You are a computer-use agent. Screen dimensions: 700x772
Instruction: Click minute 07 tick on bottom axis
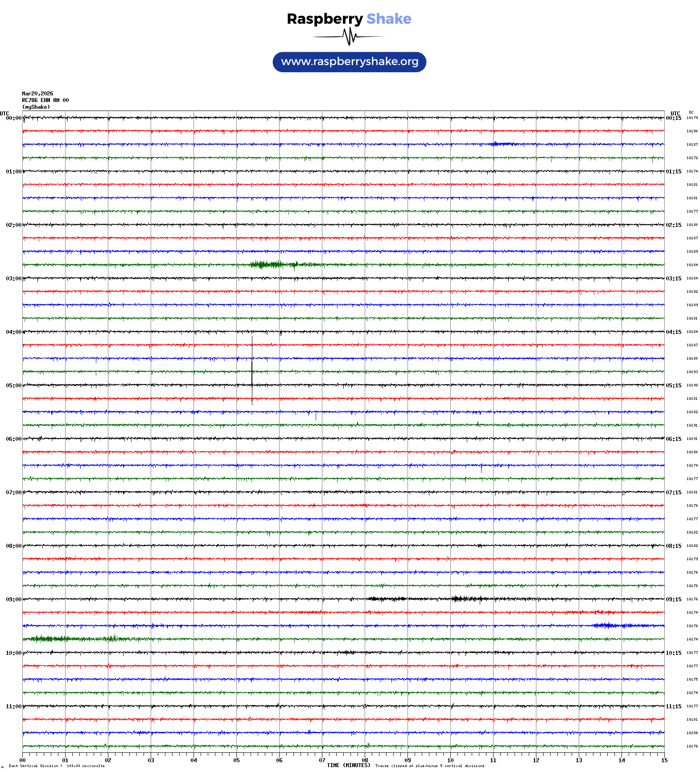click(322, 760)
